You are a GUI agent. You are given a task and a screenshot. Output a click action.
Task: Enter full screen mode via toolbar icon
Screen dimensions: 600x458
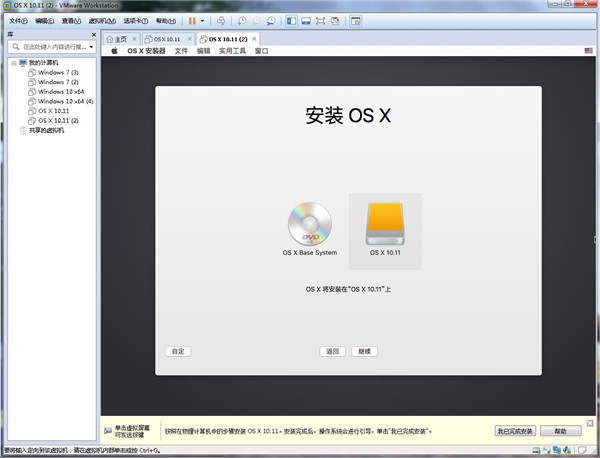coord(320,21)
